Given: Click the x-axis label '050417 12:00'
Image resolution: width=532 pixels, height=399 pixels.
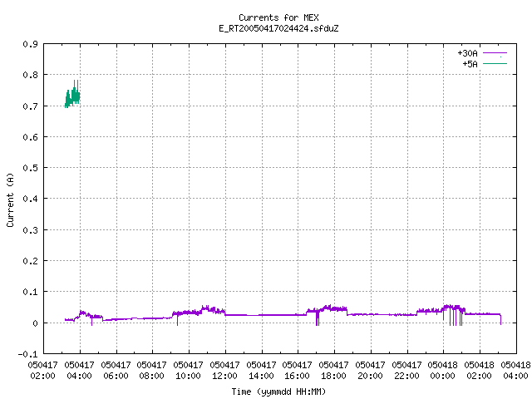Looking at the screenshot, I should pos(224,370).
